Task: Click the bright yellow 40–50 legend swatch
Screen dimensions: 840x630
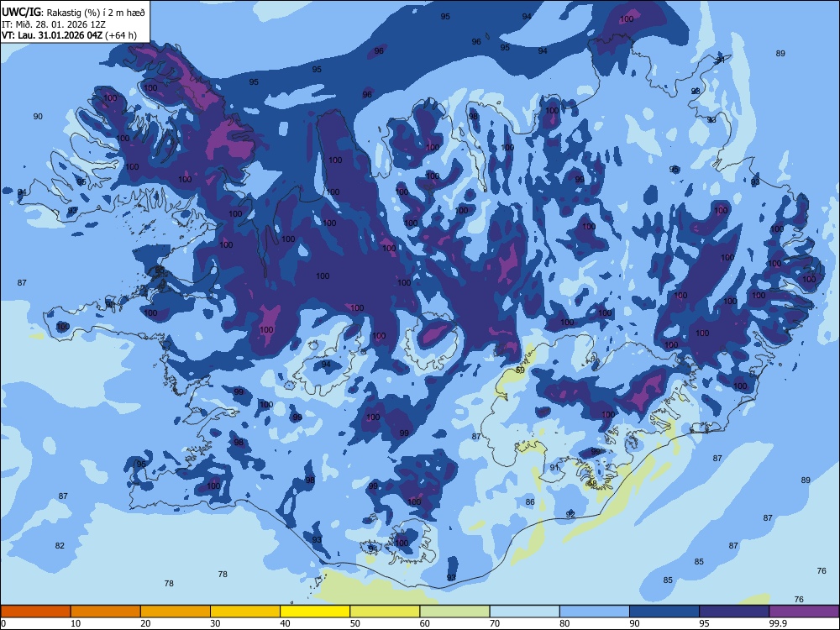Action: point(315,612)
